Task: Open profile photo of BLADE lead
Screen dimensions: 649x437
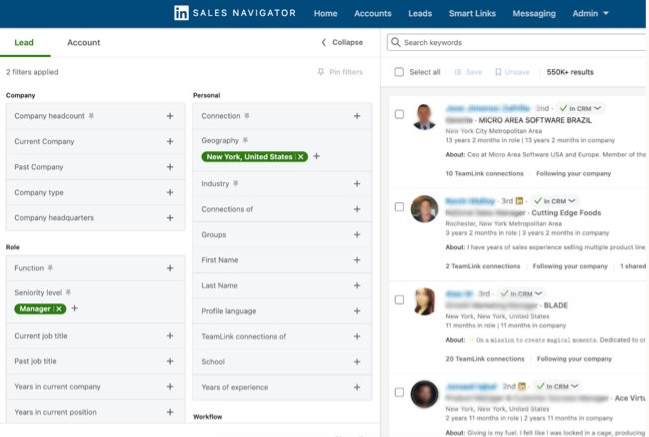Action: pos(424,301)
